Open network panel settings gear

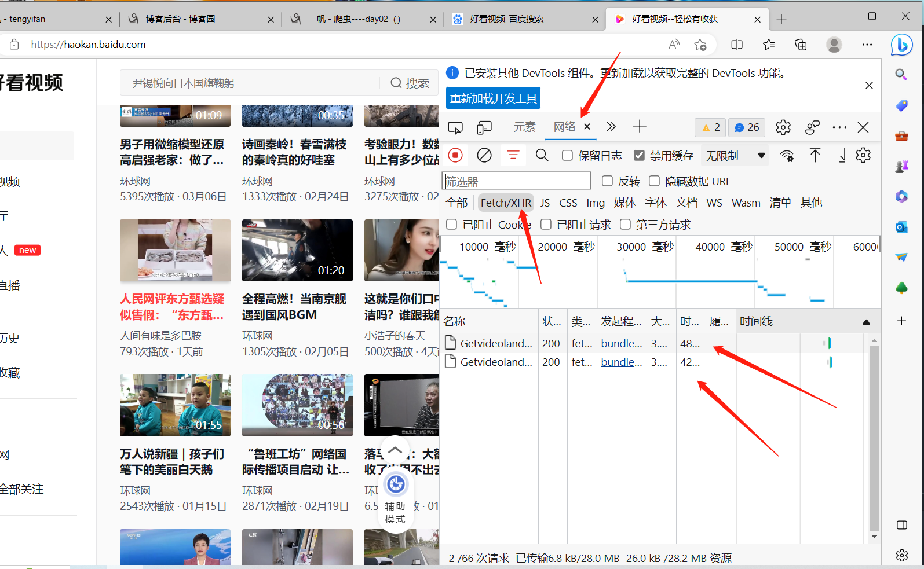pyautogui.click(x=863, y=155)
